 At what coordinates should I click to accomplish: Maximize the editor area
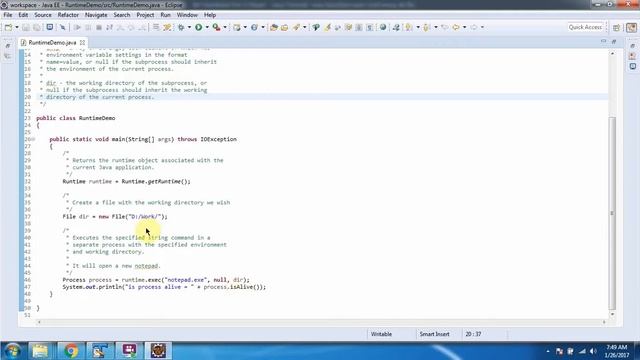[614, 41]
